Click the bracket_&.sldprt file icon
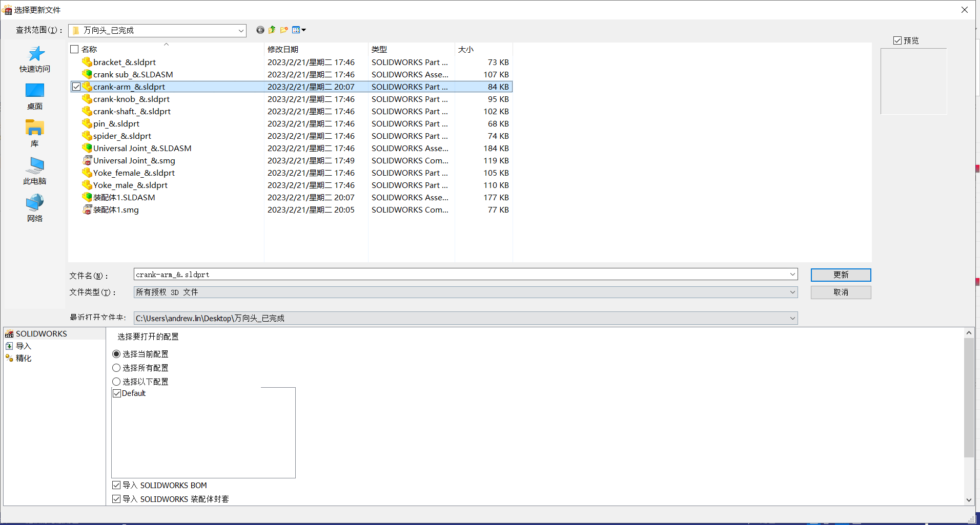Screen dimensions: 980x525 (x=87, y=62)
